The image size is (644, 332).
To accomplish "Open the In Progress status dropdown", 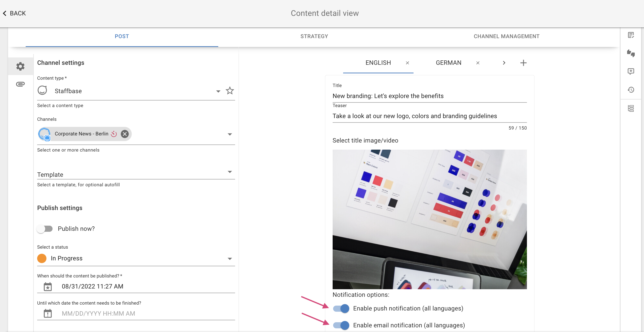I will coord(136,258).
